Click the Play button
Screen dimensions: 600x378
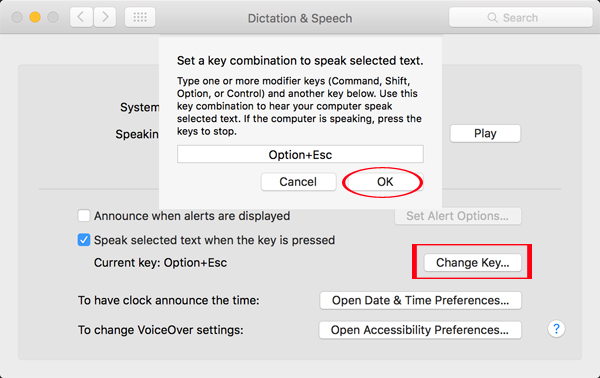[x=485, y=134]
